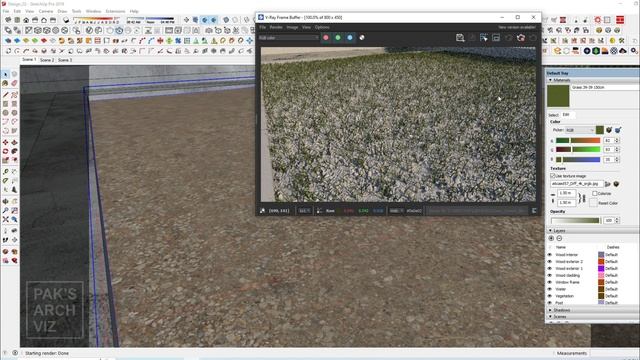Choose the Tape Measure tool
Viewport: 640px width, 360px height.
(x=5, y=172)
